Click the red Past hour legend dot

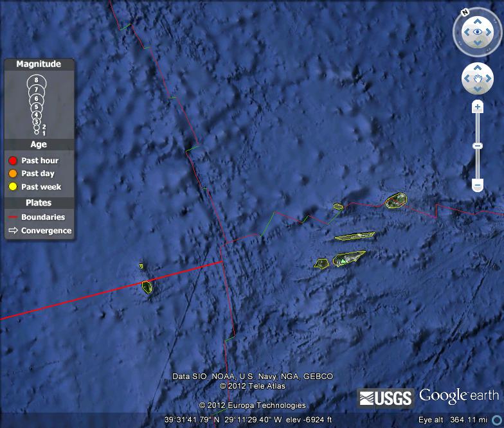pos(13,161)
